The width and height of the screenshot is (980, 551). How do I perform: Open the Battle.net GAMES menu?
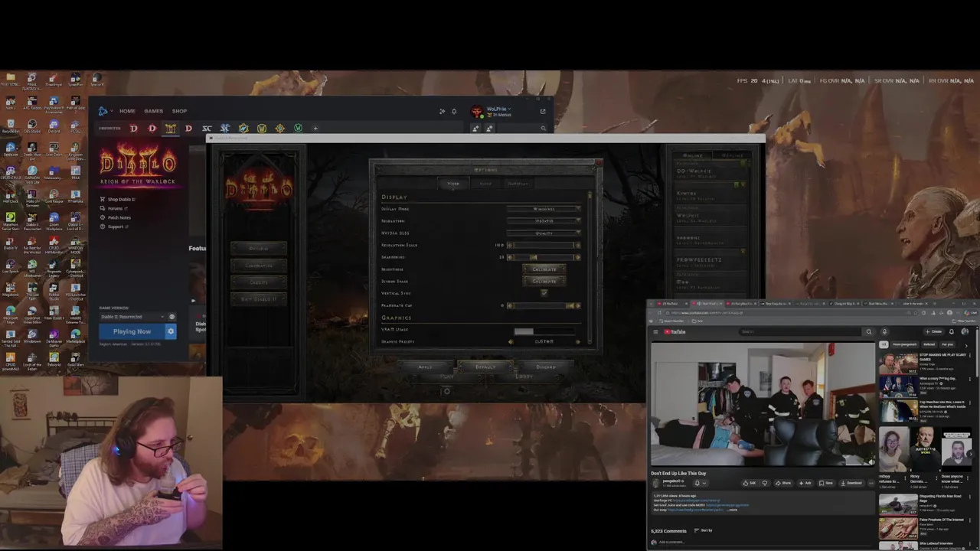click(153, 111)
